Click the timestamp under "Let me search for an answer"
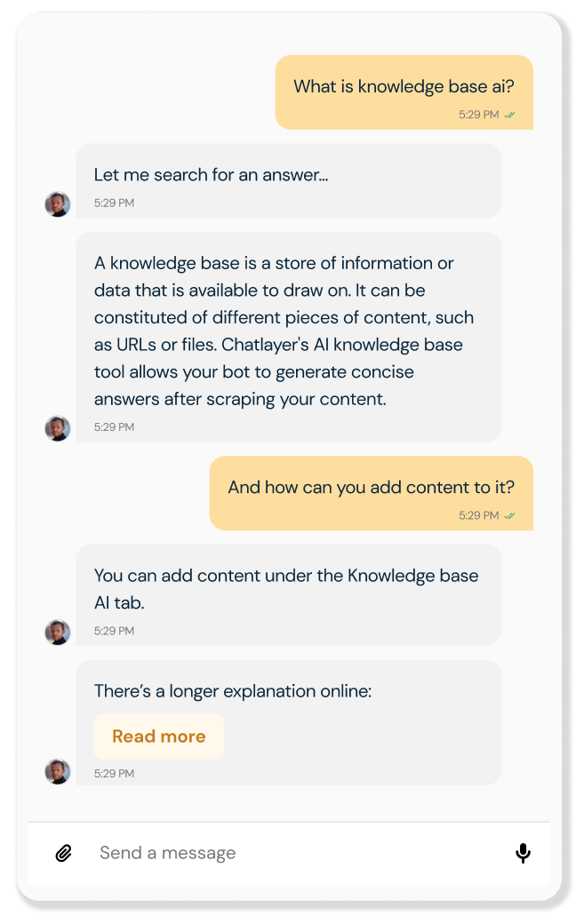This screenshot has width=584, height=924. click(114, 203)
